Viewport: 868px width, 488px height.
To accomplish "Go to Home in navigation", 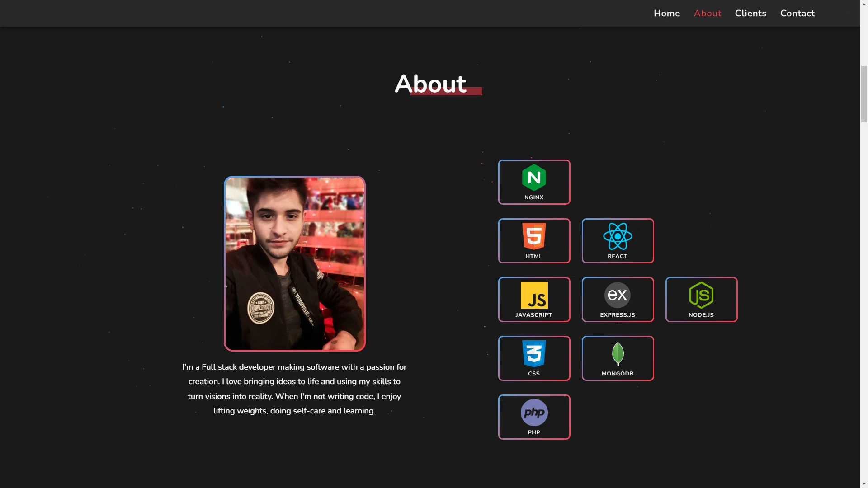I will coord(666,13).
